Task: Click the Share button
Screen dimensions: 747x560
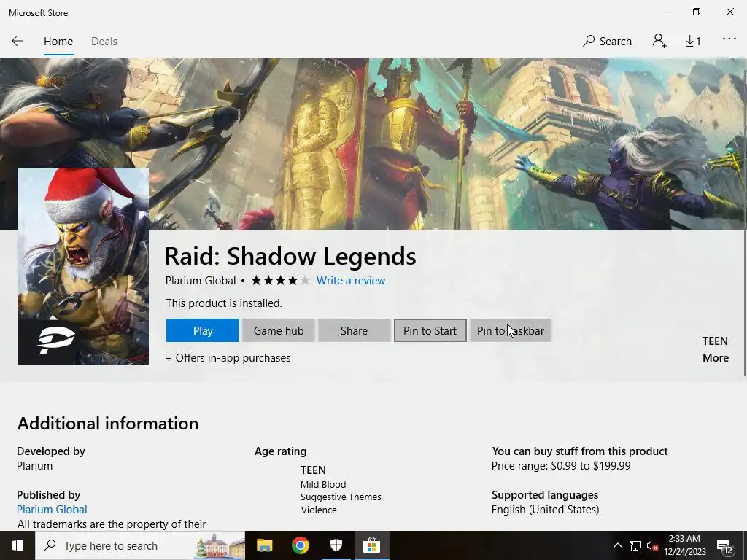Action: (x=354, y=330)
